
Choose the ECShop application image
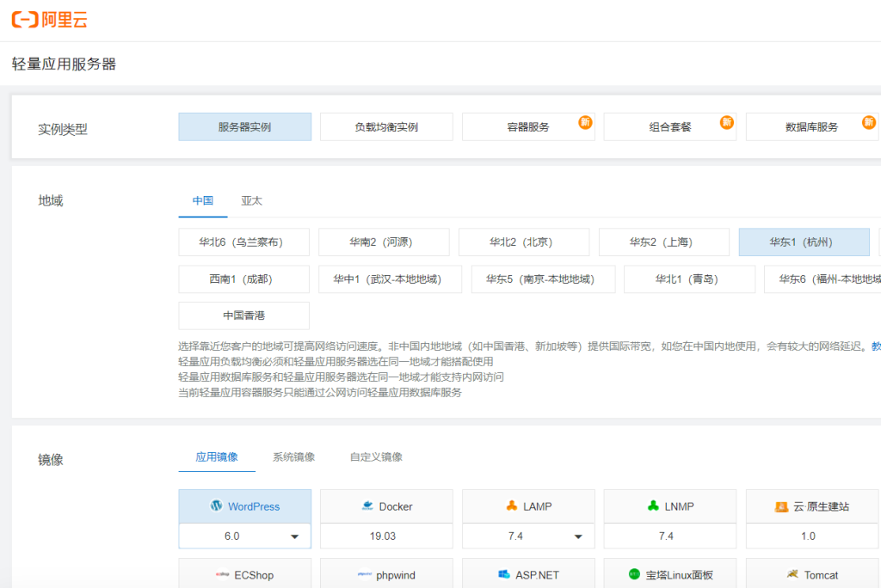tap(244, 574)
